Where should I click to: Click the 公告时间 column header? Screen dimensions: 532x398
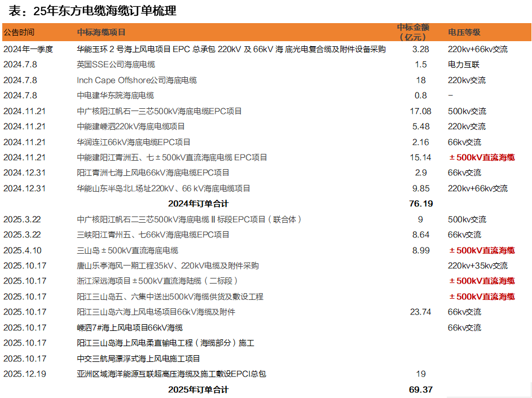pos(19,33)
